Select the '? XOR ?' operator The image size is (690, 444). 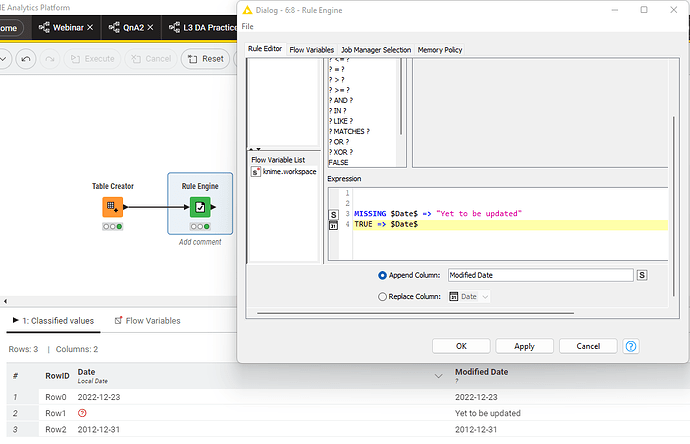[341, 152]
